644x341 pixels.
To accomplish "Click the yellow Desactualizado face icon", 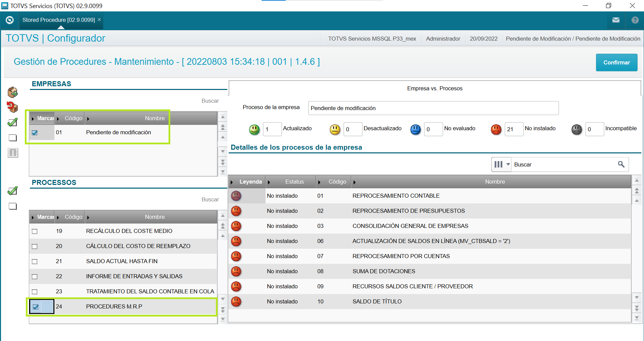I will click(335, 129).
